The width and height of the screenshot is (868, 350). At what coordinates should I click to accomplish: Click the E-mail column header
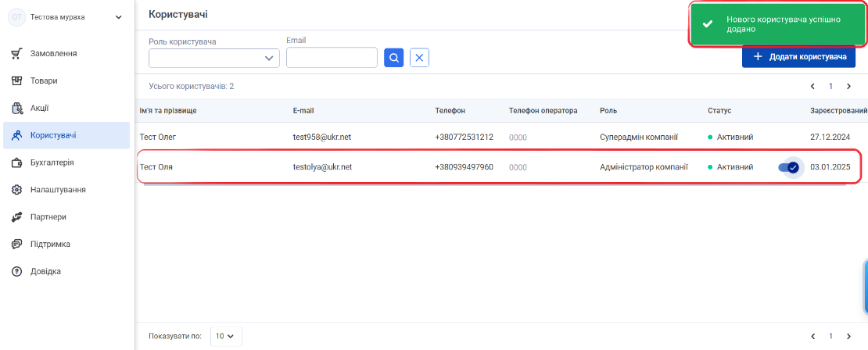[303, 111]
